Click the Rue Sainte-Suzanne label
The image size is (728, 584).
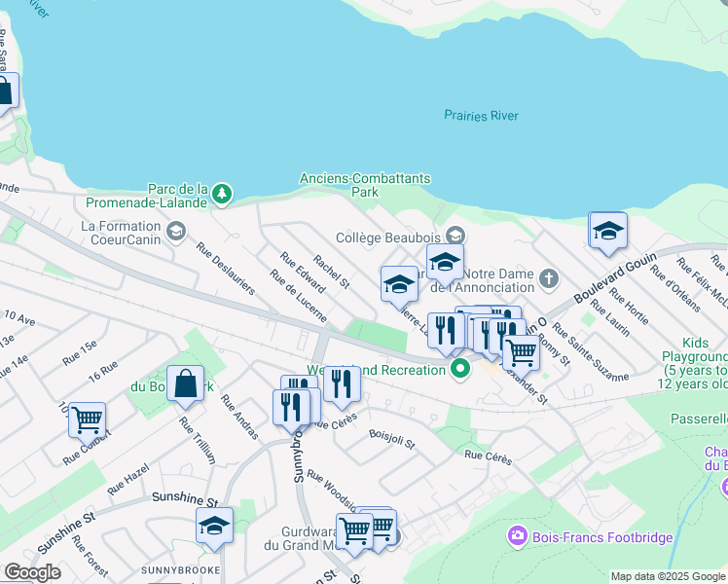[591, 352]
